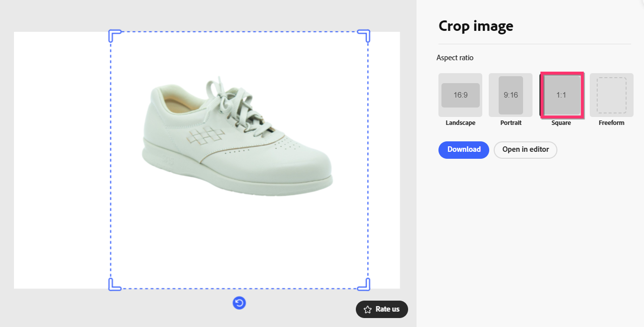Click the Square label under 1:1
The image size is (644, 327).
click(x=561, y=123)
